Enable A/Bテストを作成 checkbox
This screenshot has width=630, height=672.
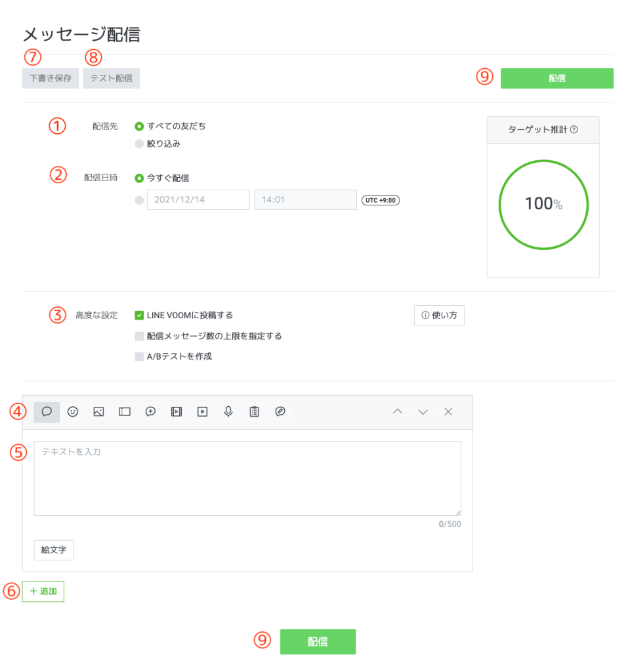(x=139, y=357)
